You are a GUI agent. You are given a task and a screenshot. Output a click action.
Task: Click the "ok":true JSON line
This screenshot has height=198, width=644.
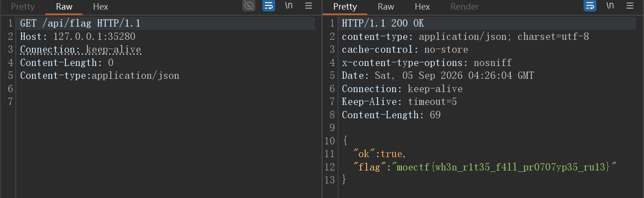coord(379,154)
